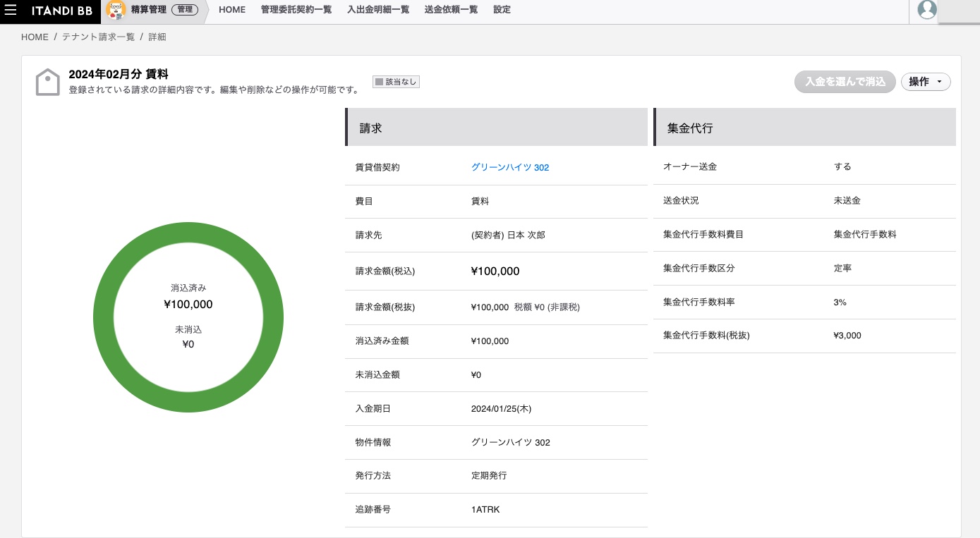Click the 追跡番号 value 1ATRK
The width and height of the screenshot is (980, 538).
(485, 509)
